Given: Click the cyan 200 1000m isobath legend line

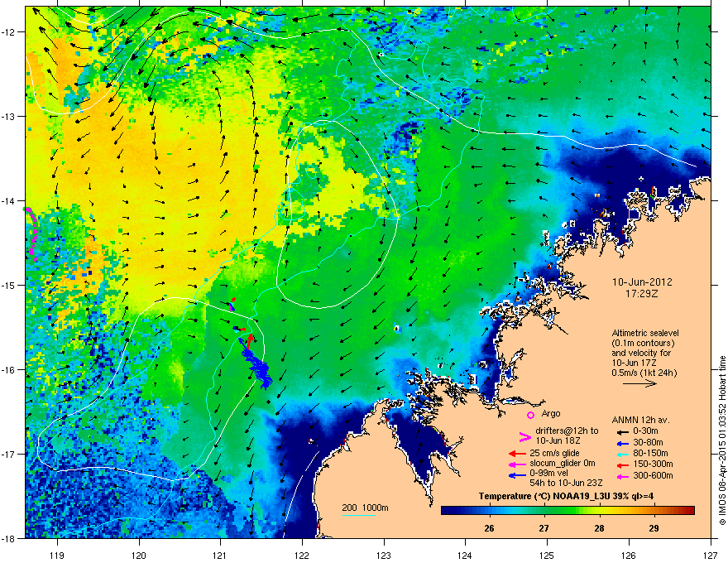Looking at the screenshot, I should point(358,515).
